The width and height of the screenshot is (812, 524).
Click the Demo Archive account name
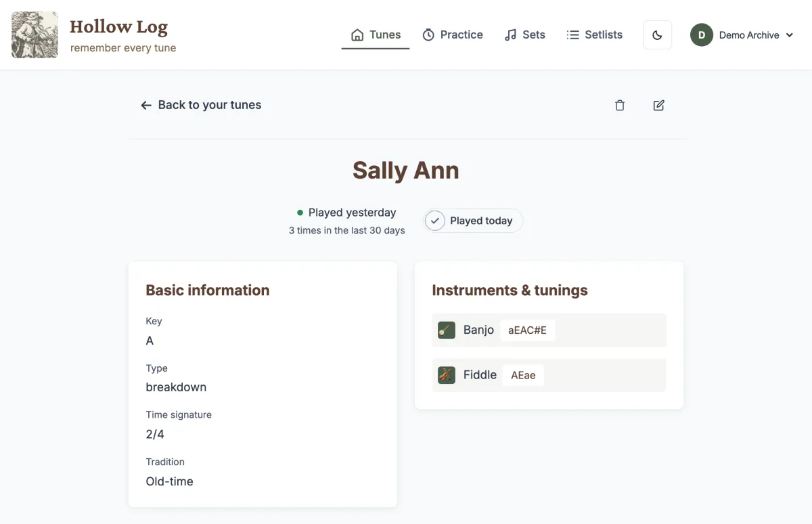tap(749, 35)
